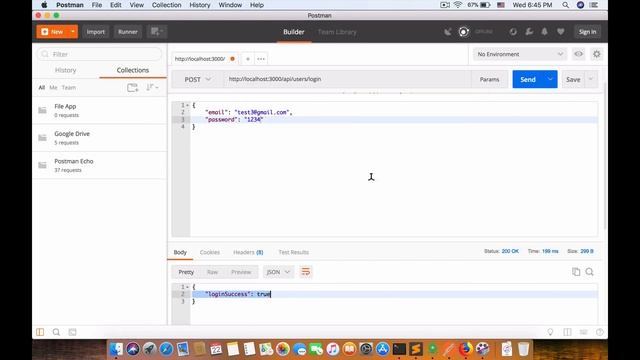
Task: Open the wrench settings icon
Action: coord(529,32)
